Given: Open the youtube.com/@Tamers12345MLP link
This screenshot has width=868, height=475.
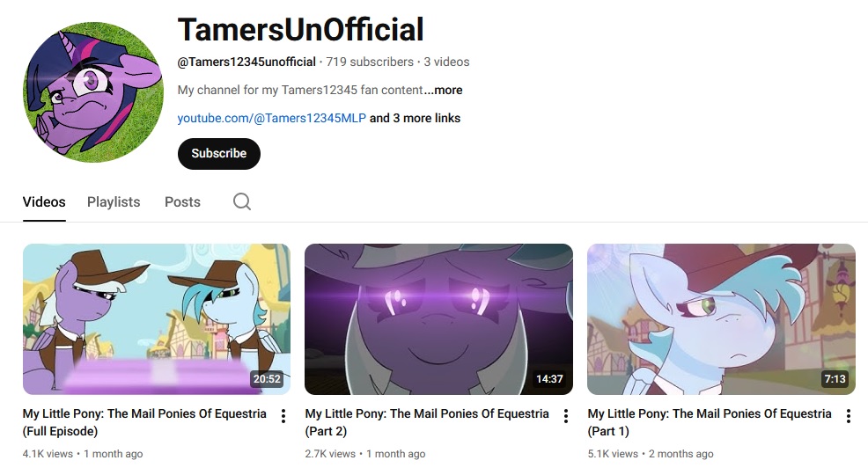Looking at the screenshot, I should tap(272, 119).
